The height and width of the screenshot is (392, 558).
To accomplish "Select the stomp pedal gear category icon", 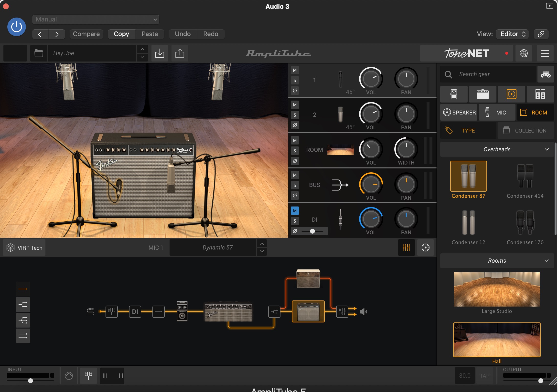I will [454, 94].
